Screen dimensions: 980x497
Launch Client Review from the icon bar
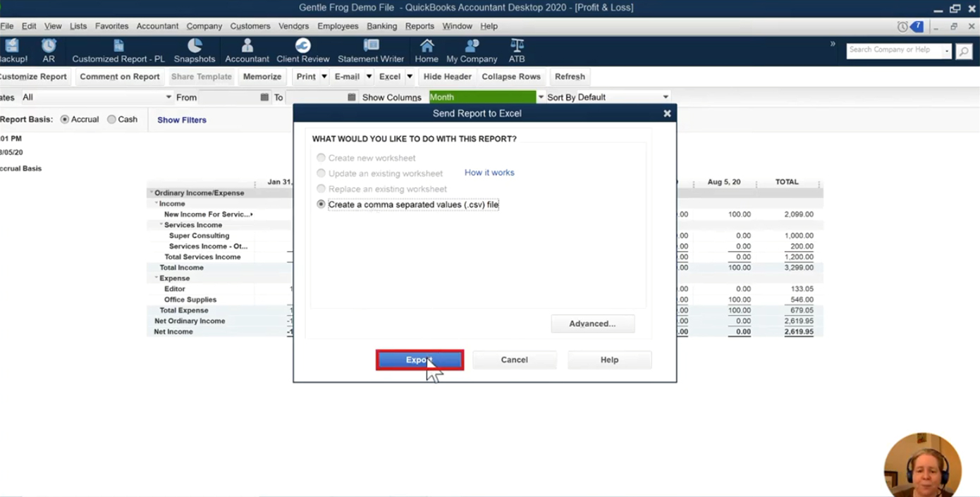(x=303, y=51)
